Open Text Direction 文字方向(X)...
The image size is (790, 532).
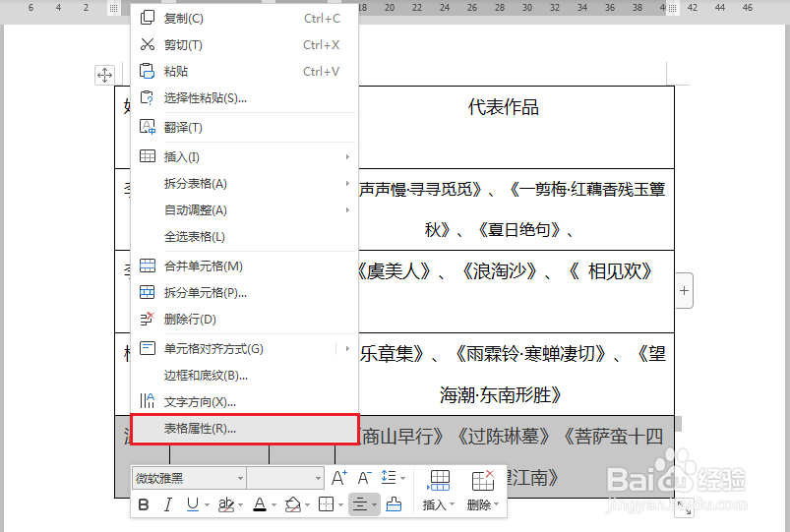tap(244, 402)
